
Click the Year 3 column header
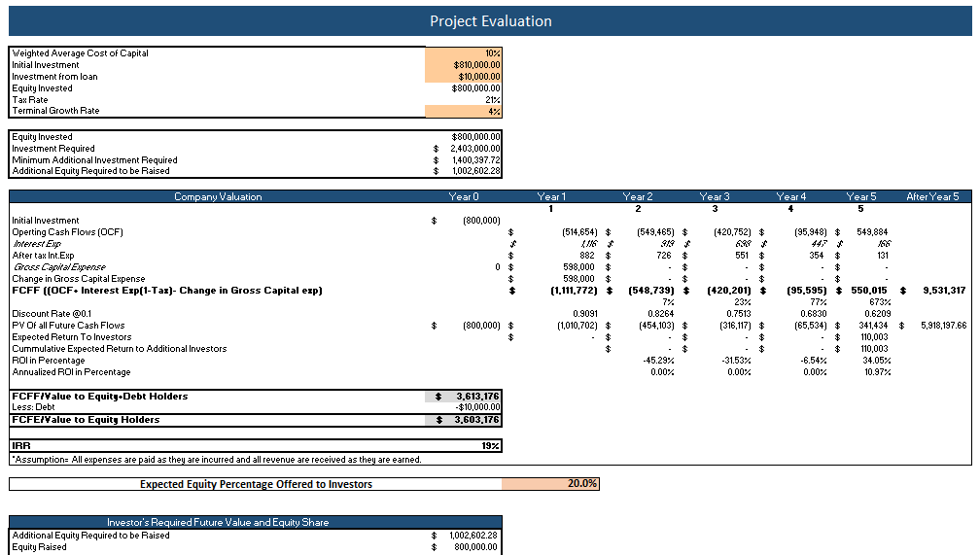pos(715,197)
